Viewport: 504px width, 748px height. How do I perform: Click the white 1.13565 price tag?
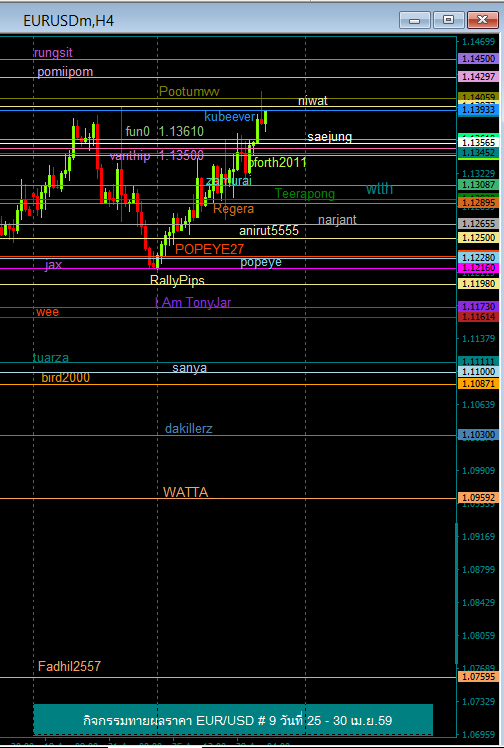tap(478, 143)
